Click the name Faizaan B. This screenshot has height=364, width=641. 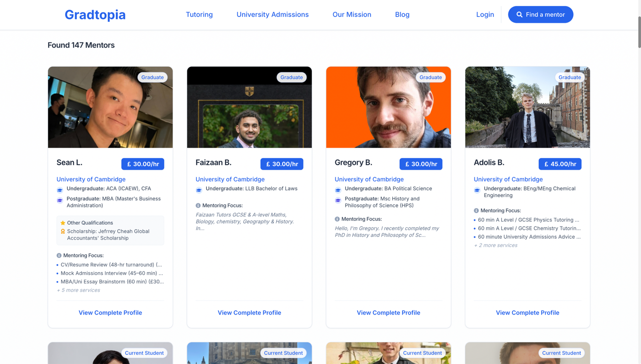[213, 162]
